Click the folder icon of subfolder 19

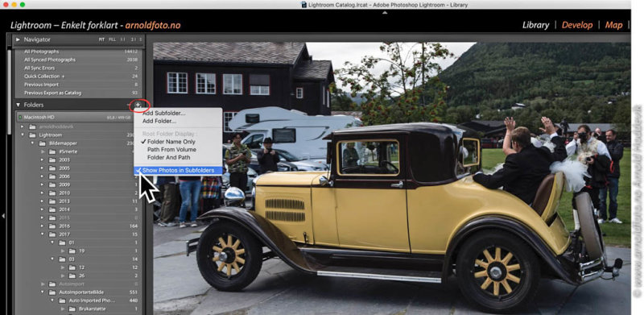72,251
